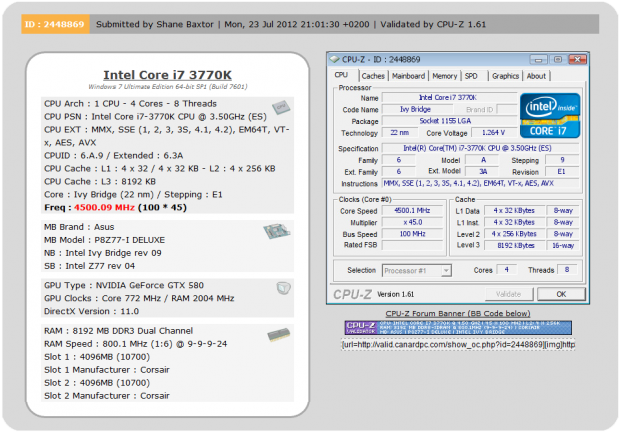Click the orange ID : 2448869 badge
This screenshot has height=433, width=620.
[x=55, y=24]
